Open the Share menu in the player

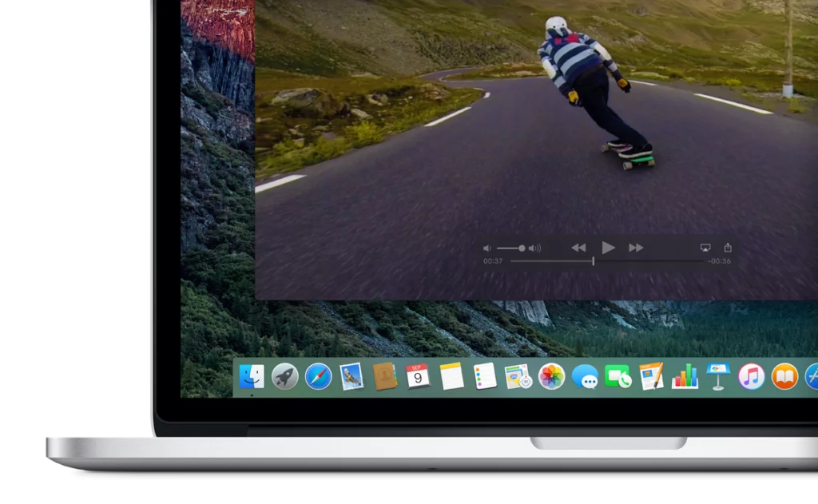pyautogui.click(x=728, y=248)
